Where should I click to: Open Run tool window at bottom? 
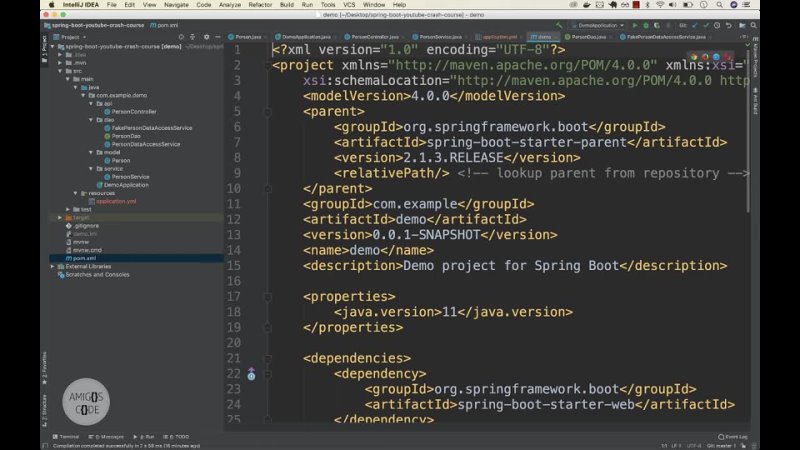144,437
